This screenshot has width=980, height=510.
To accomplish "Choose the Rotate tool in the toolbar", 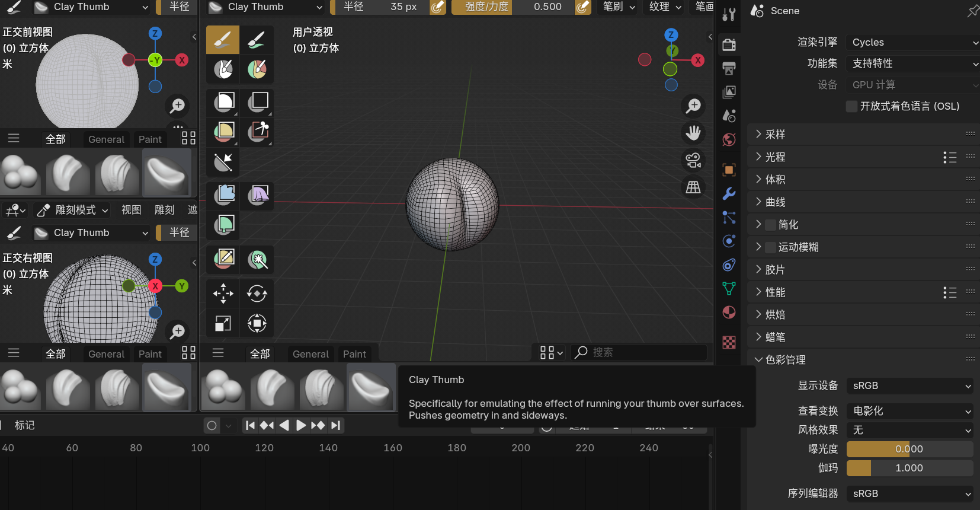I will coord(257,293).
